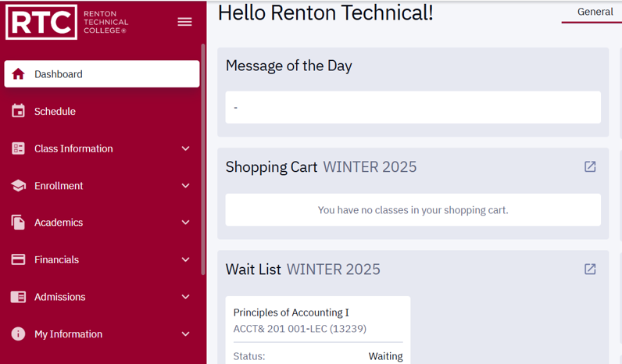Open Wait List in external view icon
622x364 pixels.
click(x=590, y=269)
